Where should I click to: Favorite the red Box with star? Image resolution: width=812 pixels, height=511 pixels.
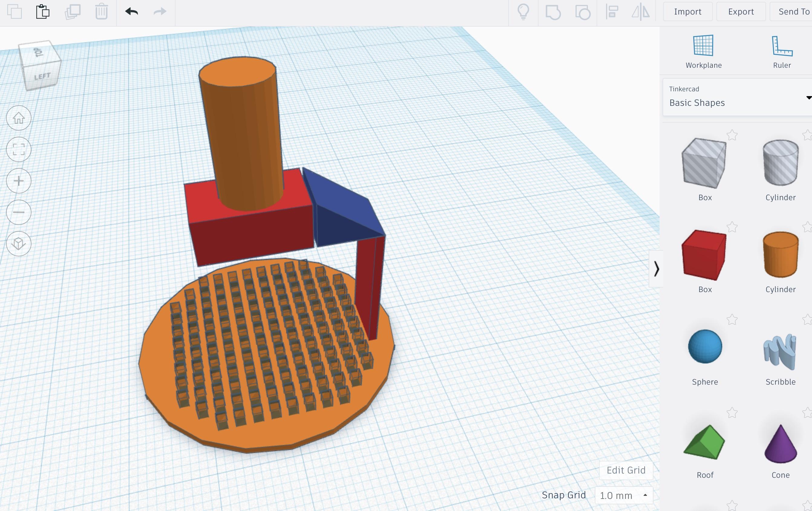coord(732,227)
